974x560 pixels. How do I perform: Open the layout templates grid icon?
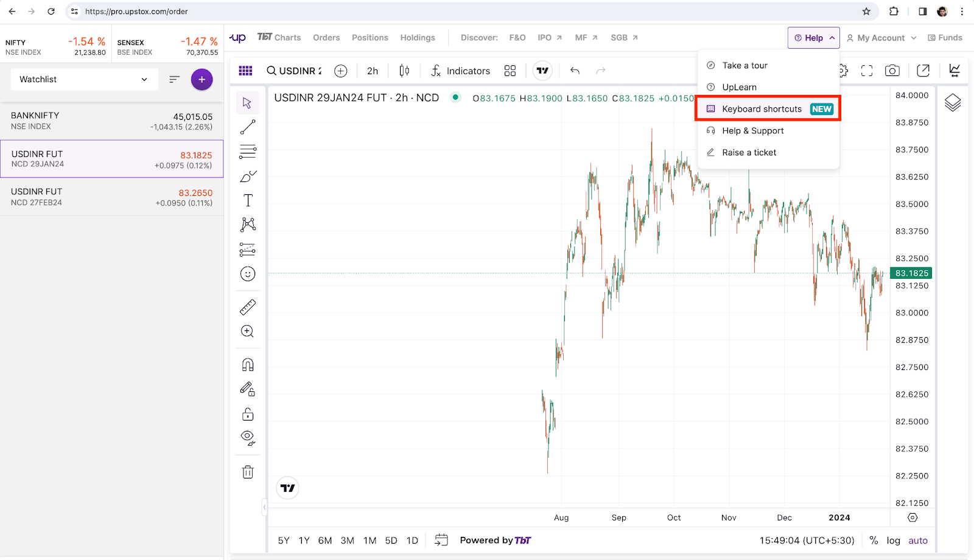(x=510, y=71)
